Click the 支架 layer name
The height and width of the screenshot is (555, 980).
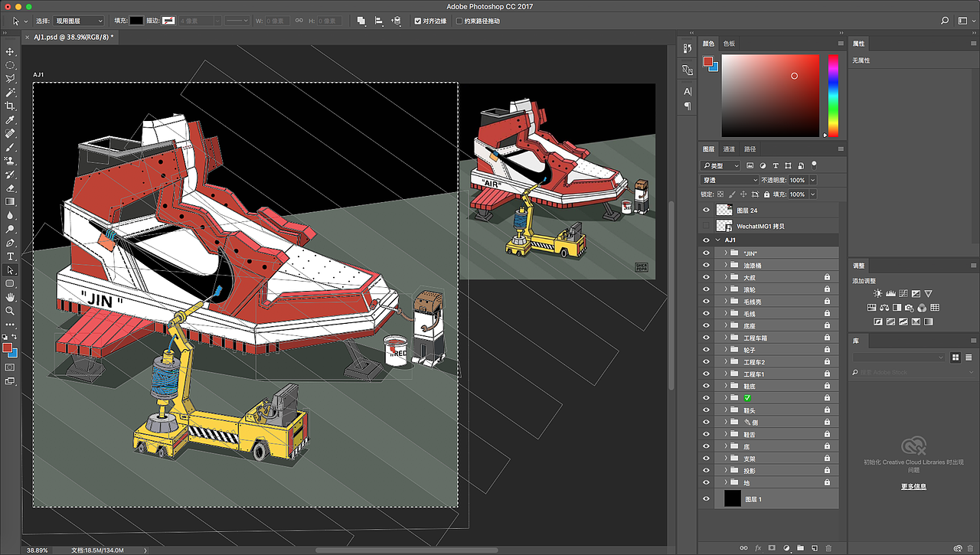[x=749, y=459]
